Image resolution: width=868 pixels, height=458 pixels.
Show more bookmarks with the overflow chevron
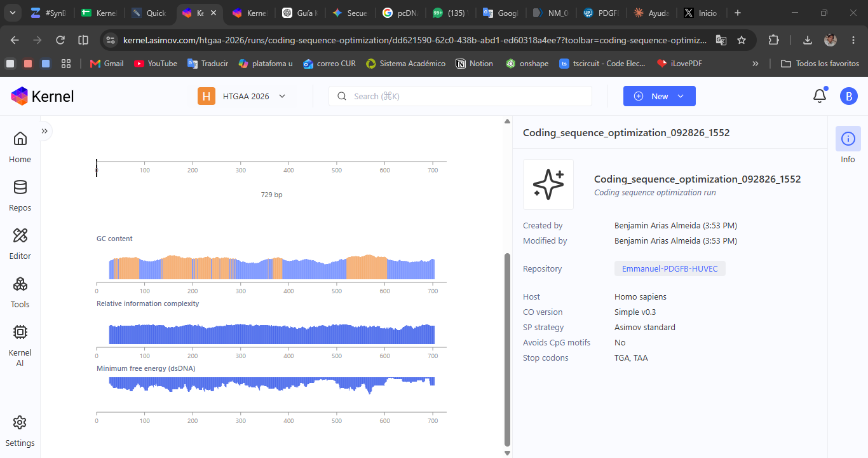(755, 64)
